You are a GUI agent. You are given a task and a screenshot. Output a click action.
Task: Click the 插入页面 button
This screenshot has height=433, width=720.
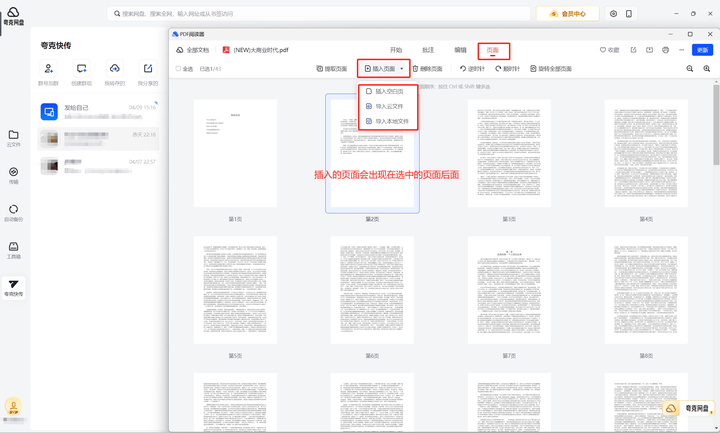(380, 69)
